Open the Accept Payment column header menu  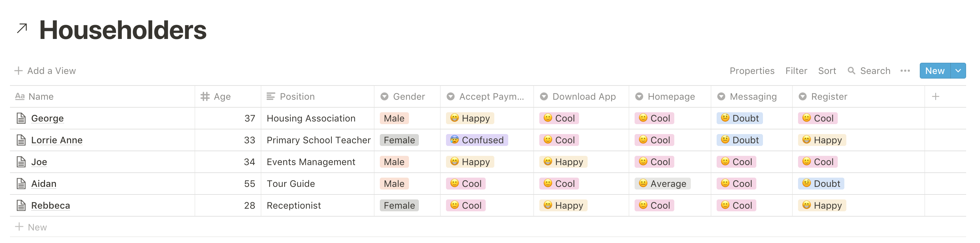(487, 96)
